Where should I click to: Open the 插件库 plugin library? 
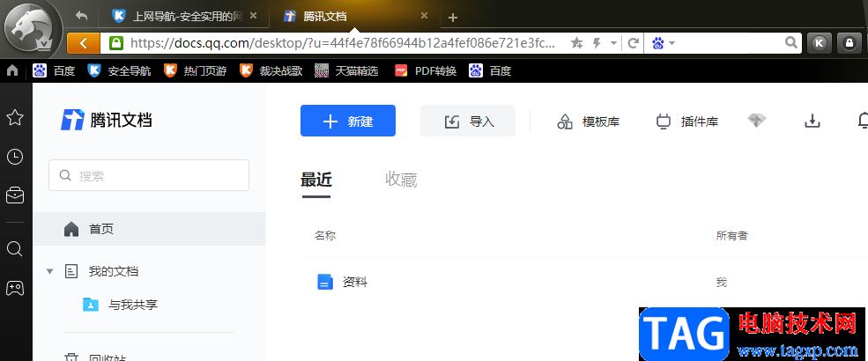(x=687, y=122)
